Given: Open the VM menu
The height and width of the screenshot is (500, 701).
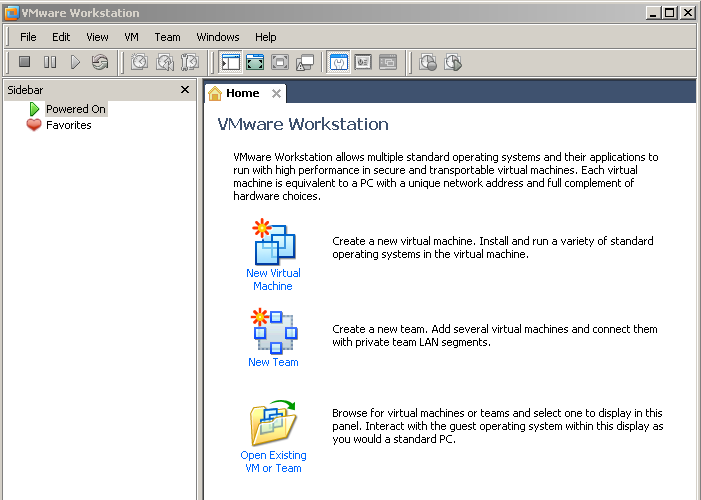Looking at the screenshot, I should 131,37.
